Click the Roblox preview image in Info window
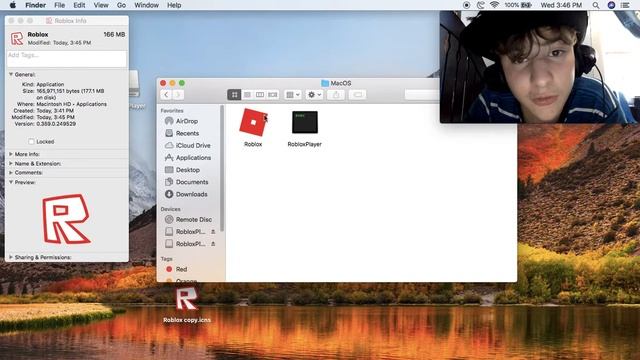Screen dimensions: 640x360 66,219
